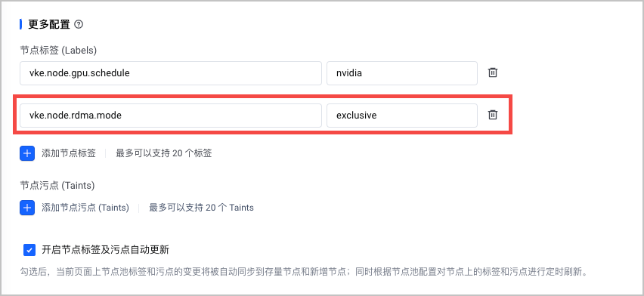Click the 最多可以支持 20 个 Taints hint
The height and width of the screenshot is (296, 644).
pos(201,208)
